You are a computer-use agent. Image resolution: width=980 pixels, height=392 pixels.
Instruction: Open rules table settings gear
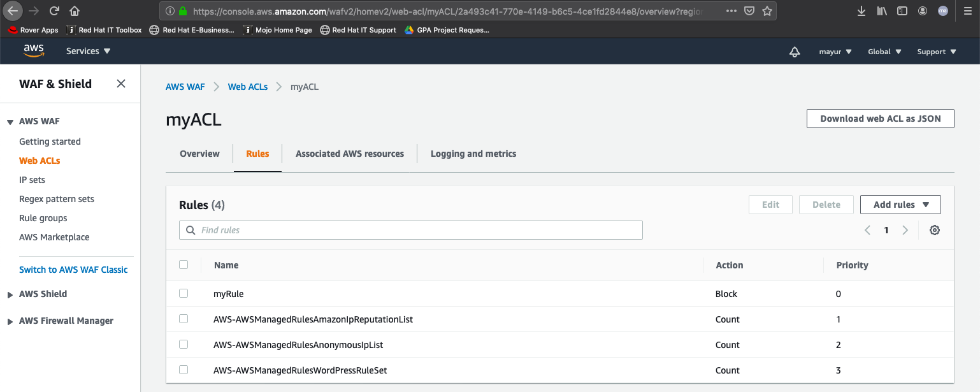click(x=934, y=230)
